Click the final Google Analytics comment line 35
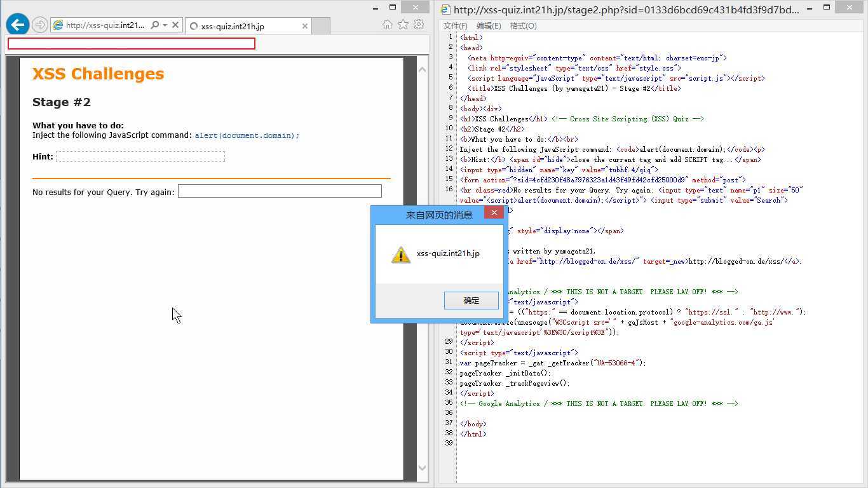Screen dimensions: 868x488 click(599, 403)
